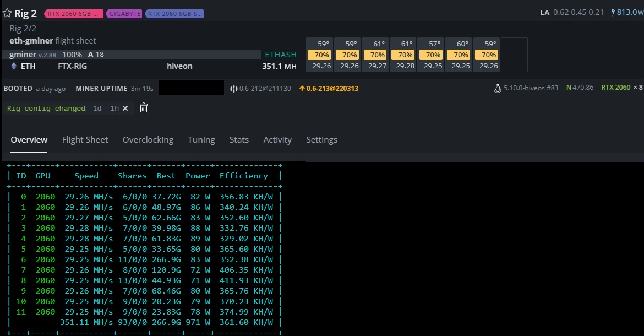Open the RTX 2060 × 8 GPU list
This screenshot has height=336, width=644.
pos(621,87)
